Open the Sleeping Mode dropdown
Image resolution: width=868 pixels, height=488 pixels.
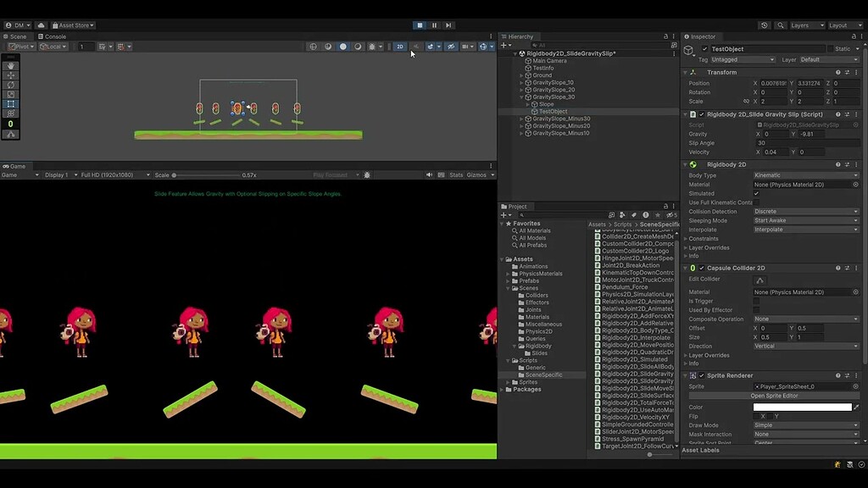point(806,220)
